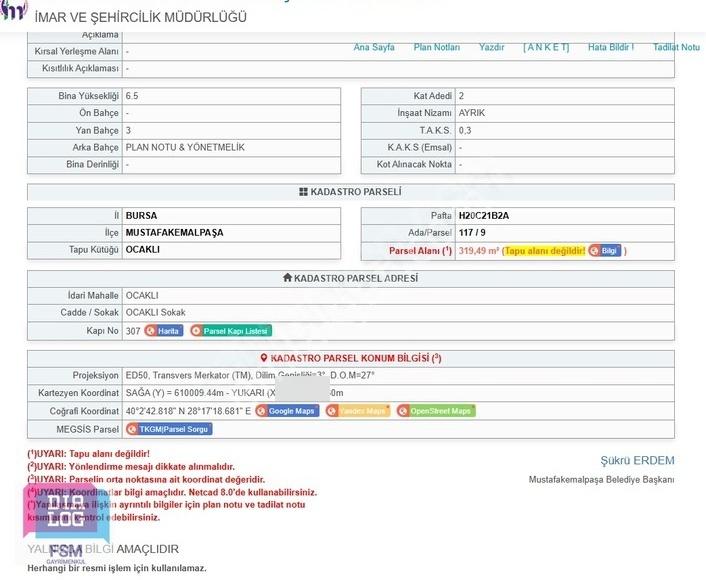The width and height of the screenshot is (706, 580).
Task: Open the [A N K E T] survey link
Action: click(546, 47)
